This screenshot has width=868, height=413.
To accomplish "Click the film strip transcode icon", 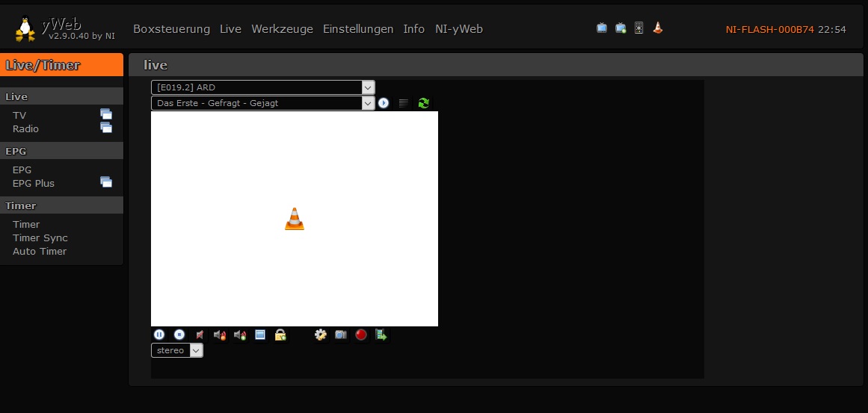I will click(381, 335).
